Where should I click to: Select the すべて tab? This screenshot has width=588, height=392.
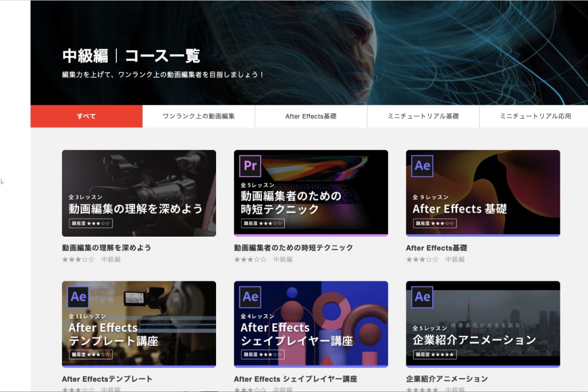coord(87,116)
